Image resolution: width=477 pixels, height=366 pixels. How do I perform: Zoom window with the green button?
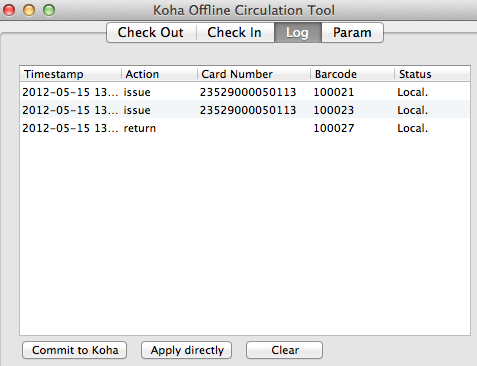[x=49, y=10]
